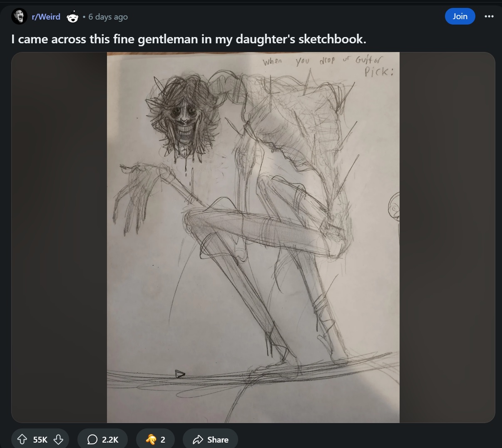This screenshot has height=448, width=502.
Task: Click the creature's face in the sketch
Action: click(183, 119)
